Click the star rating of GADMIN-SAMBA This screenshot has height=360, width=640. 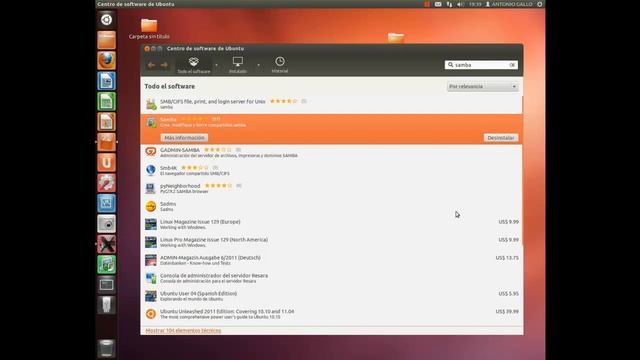(218, 150)
